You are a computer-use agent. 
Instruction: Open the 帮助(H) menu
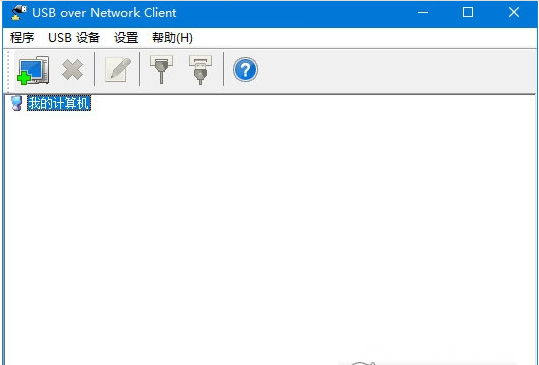click(x=172, y=37)
